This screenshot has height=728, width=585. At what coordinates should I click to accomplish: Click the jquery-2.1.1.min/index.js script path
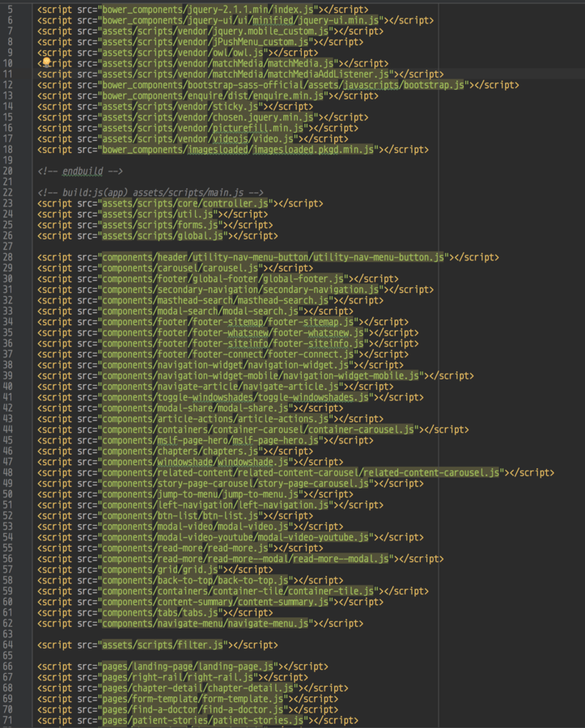click(x=208, y=9)
